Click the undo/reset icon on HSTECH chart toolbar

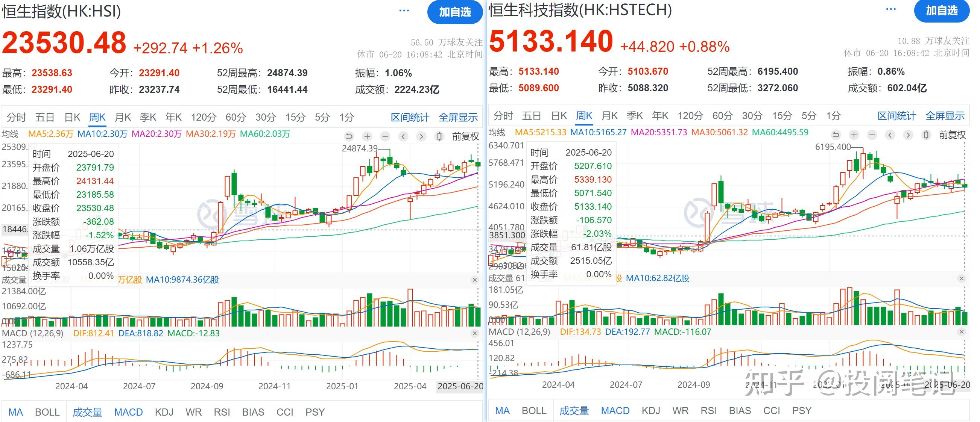(836, 135)
